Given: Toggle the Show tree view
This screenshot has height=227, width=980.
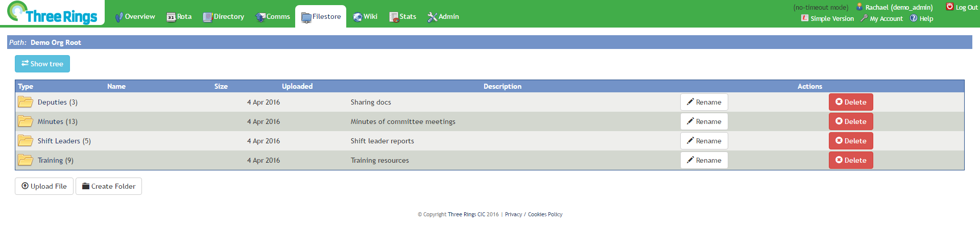Looking at the screenshot, I should click(x=42, y=64).
